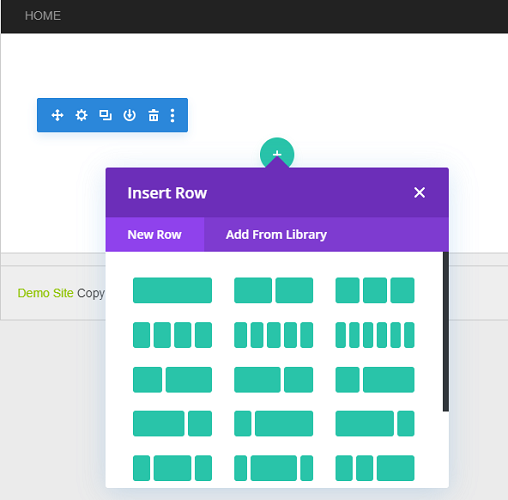Delete section with the trash icon
This screenshot has height=500, width=508.
tap(153, 115)
